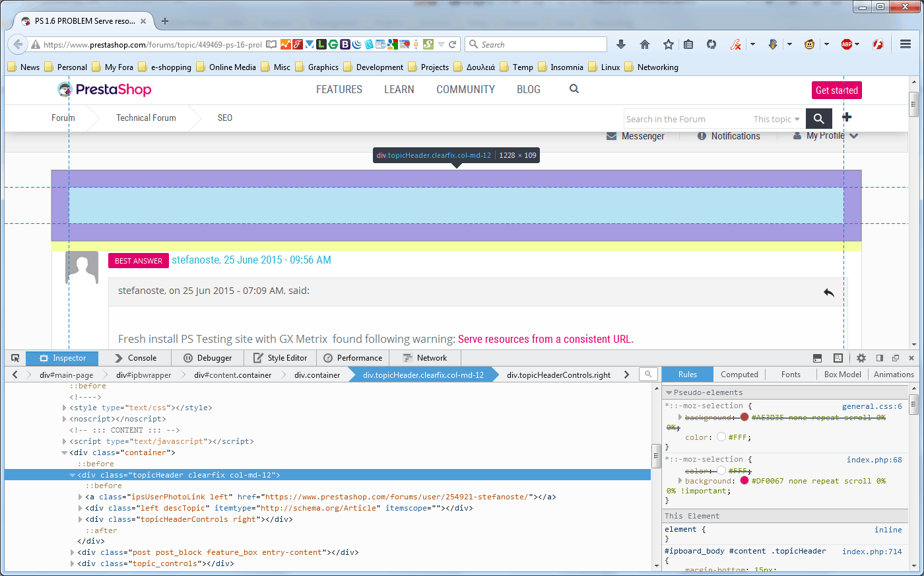Expand the topicHeaderControls div node
Screen dimensions: 924x576
(x=81, y=519)
